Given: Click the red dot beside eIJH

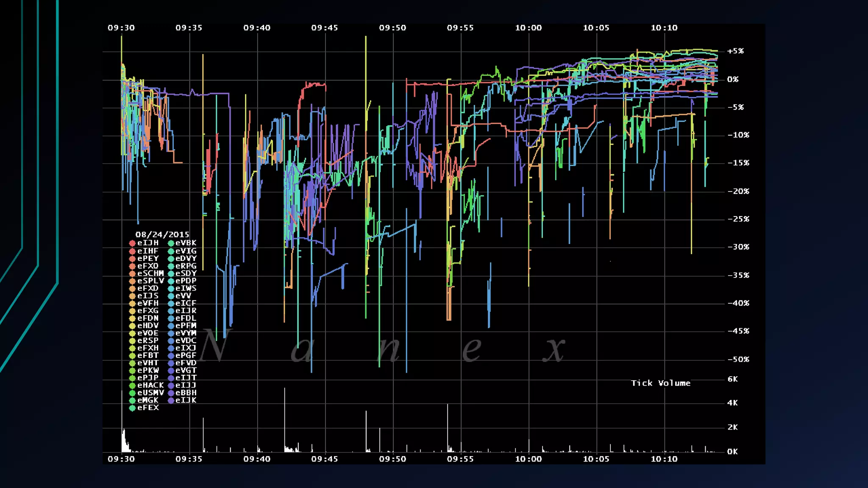Looking at the screenshot, I should tap(132, 243).
